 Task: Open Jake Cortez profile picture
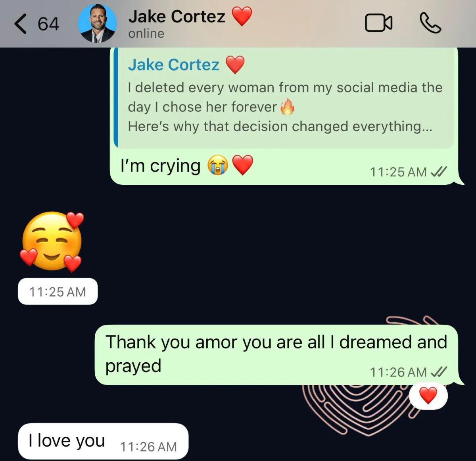[x=98, y=23]
